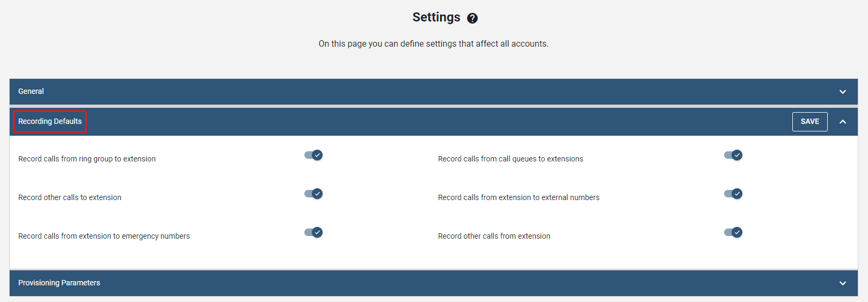Select the 'Record other calls from extension' text
Viewport: 868px width, 302px height.
494,237
